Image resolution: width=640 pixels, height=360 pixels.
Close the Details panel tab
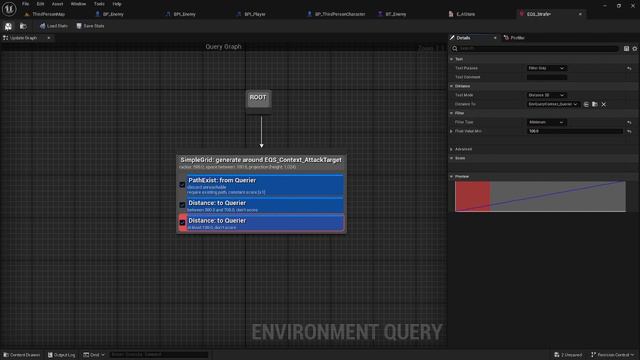pyautogui.click(x=495, y=38)
